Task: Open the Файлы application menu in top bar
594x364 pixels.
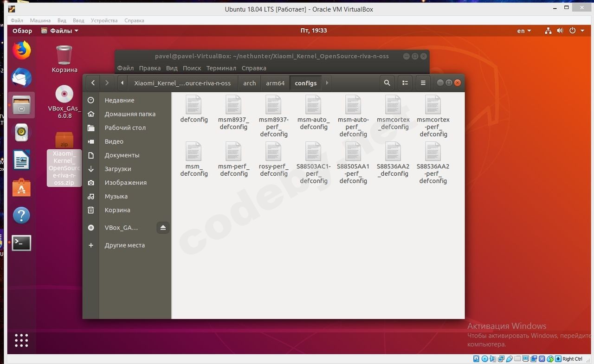Action: (60, 31)
